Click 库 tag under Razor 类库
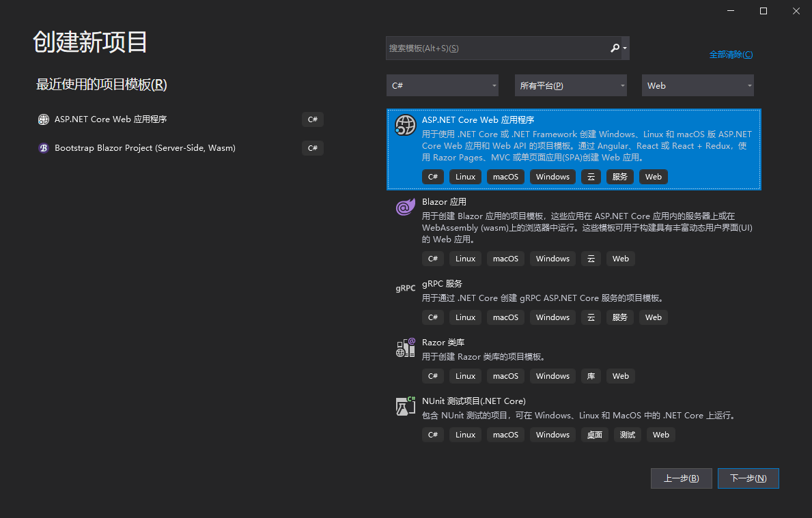The image size is (812, 518). click(x=591, y=376)
